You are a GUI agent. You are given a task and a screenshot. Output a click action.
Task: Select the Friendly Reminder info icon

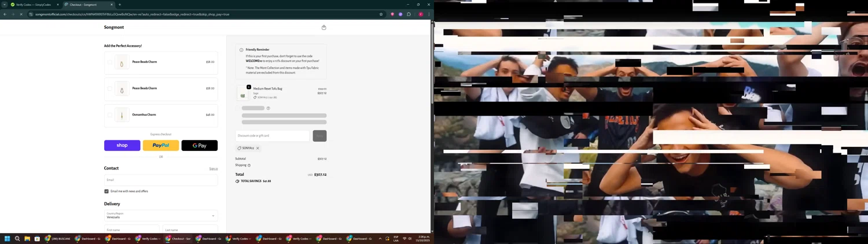[241, 50]
